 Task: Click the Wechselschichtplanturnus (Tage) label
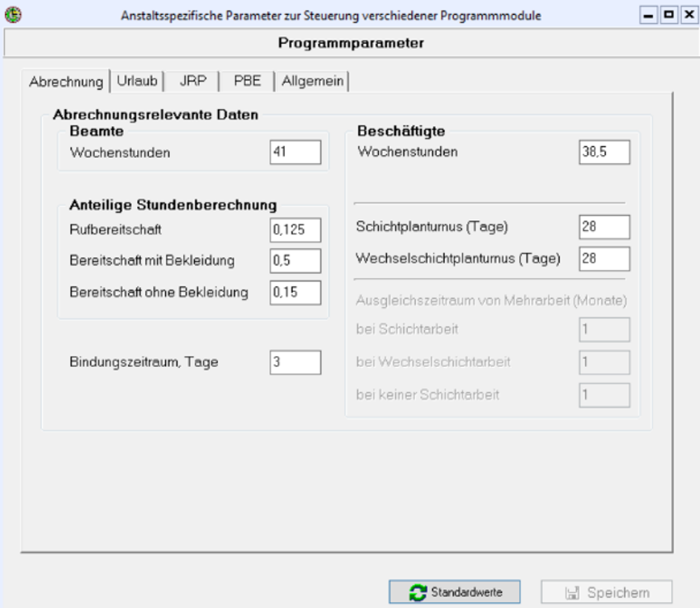click(457, 258)
